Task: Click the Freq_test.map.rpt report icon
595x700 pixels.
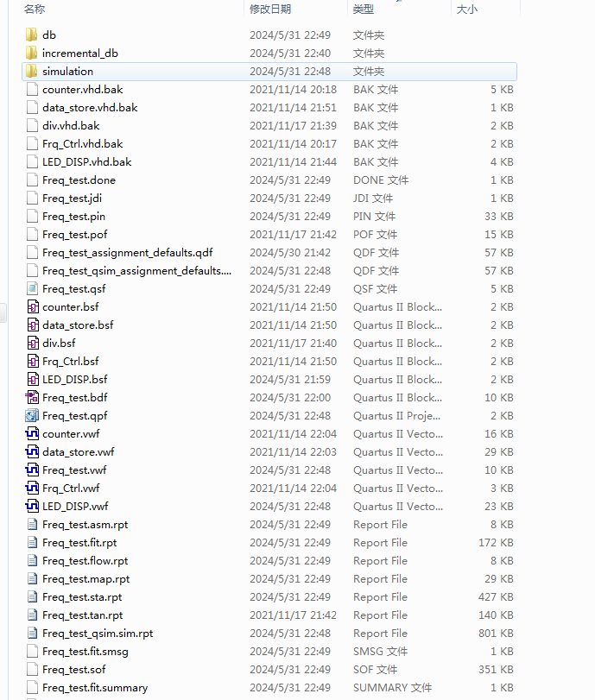Action: (x=32, y=579)
